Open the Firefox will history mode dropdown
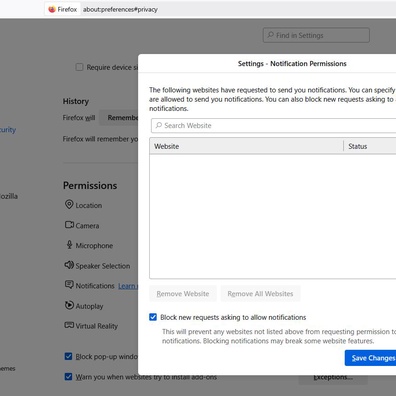396x396 pixels. coord(119,118)
